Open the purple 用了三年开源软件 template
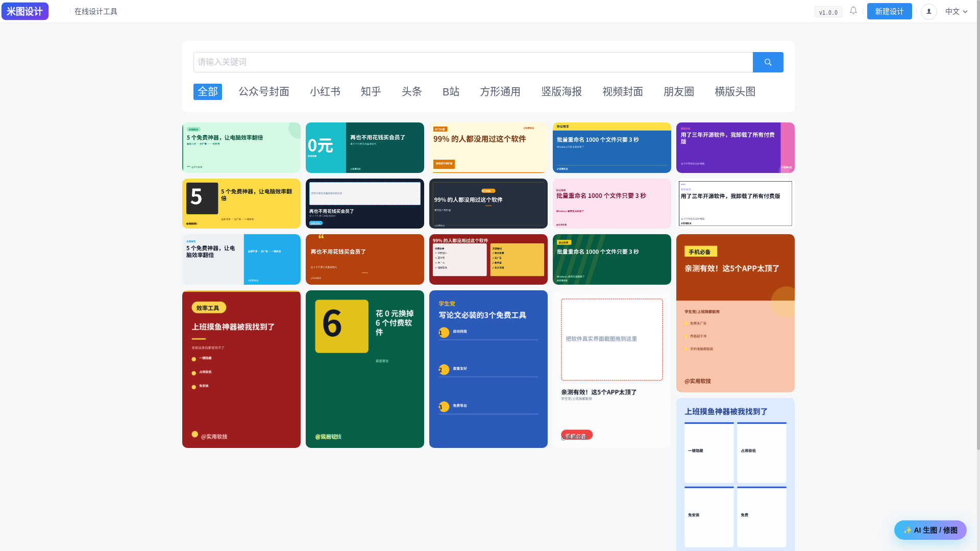Viewport: 980px width, 551px height. point(736,147)
